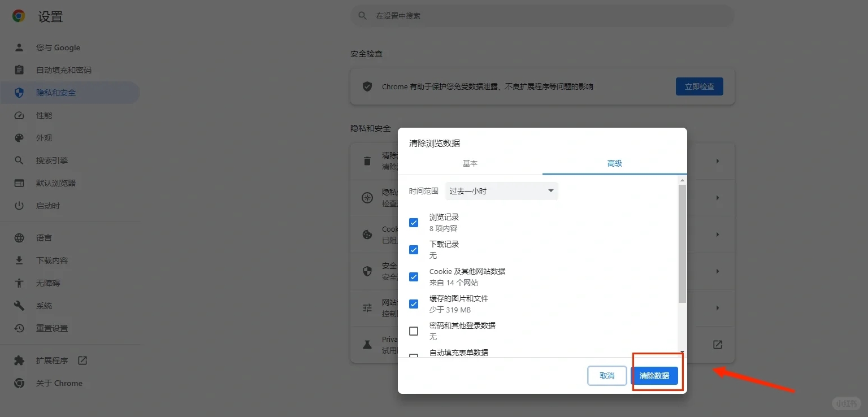Click the Chrome logo beside 设置
Viewport: 868px width, 417px height.
coord(19,16)
